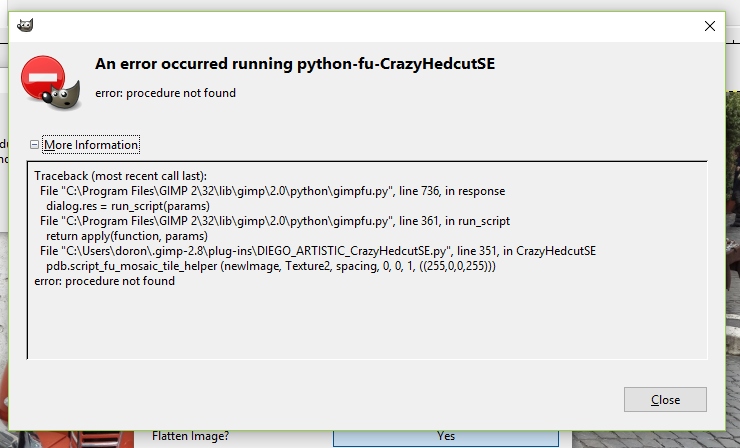Close the error dialog with X button
Image resolution: width=740 pixels, height=448 pixels.
pyautogui.click(x=709, y=26)
